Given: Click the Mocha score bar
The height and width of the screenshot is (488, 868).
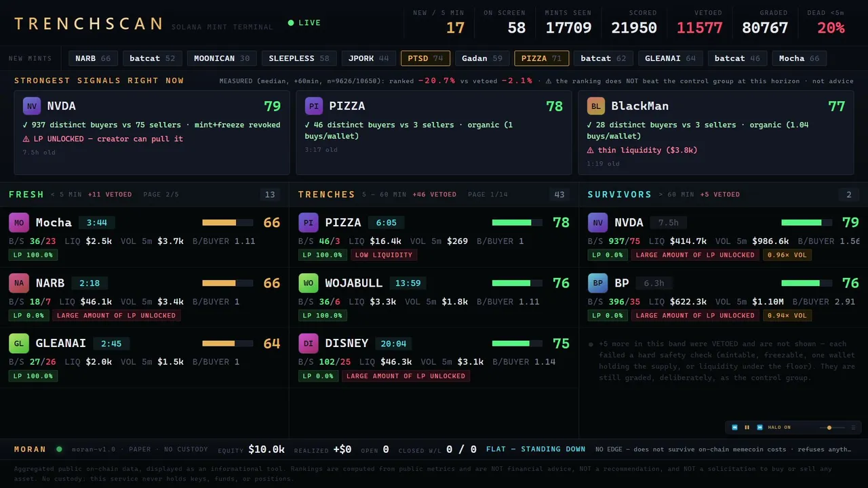Looking at the screenshot, I should [227, 222].
